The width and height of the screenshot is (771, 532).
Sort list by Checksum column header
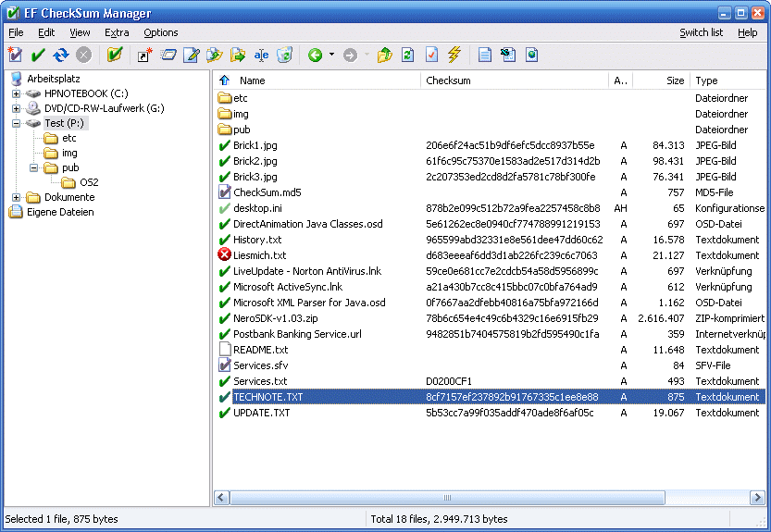pyautogui.click(x=515, y=80)
